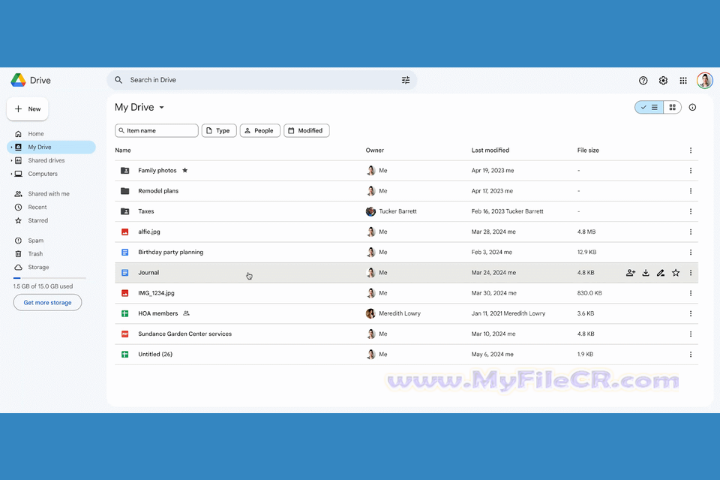The image size is (720, 480).
Task: Share the Journal file icon
Action: pyautogui.click(x=630, y=273)
